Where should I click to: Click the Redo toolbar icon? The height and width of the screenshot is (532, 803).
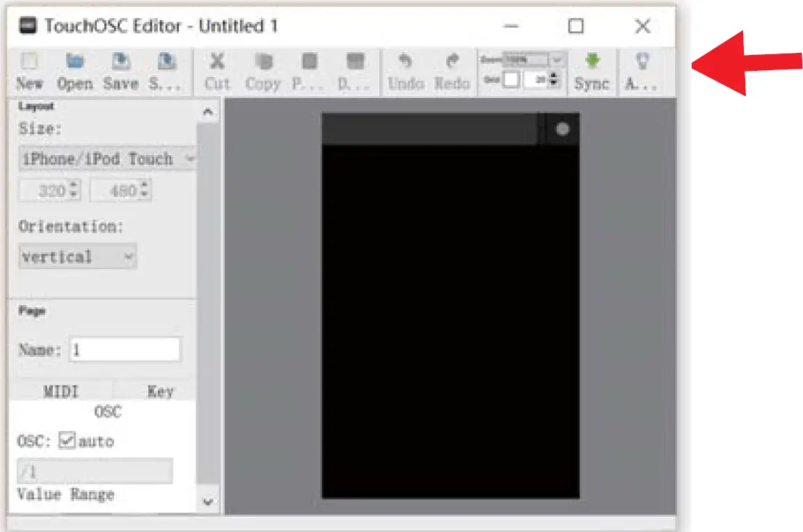452,72
